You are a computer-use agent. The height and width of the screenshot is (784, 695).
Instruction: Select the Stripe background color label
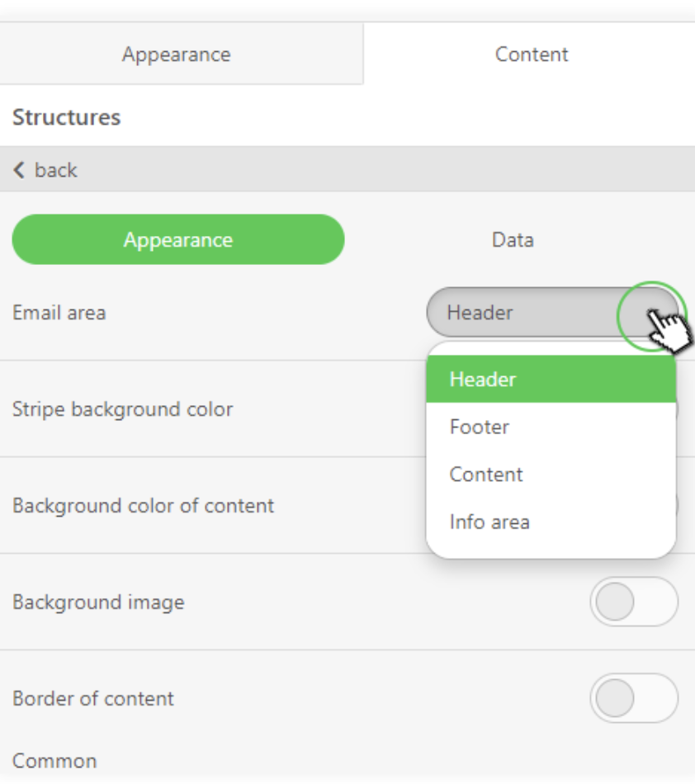pyautogui.click(x=122, y=409)
